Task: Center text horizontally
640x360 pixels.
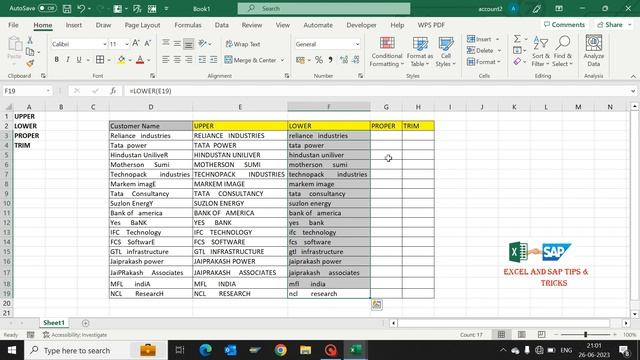Action: 177,60
